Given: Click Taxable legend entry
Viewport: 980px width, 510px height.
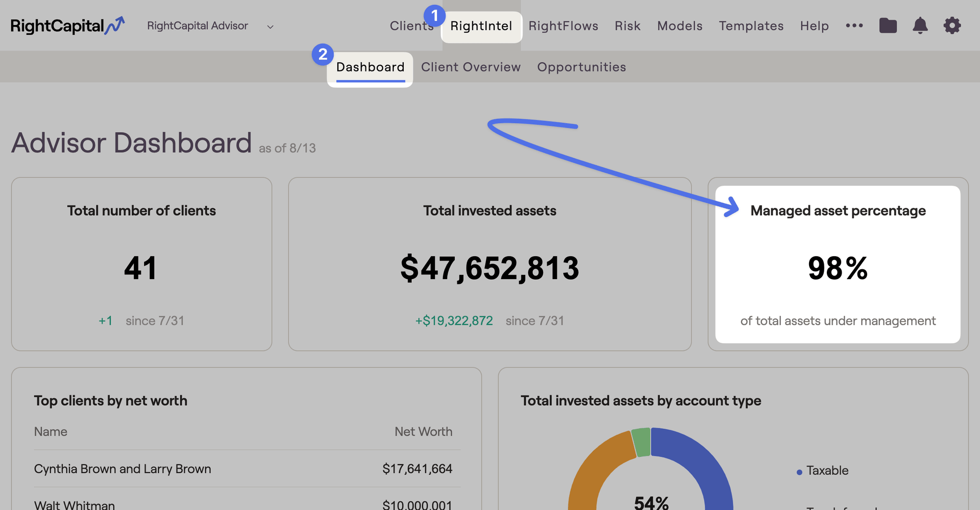Looking at the screenshot, I should (822, 471).
